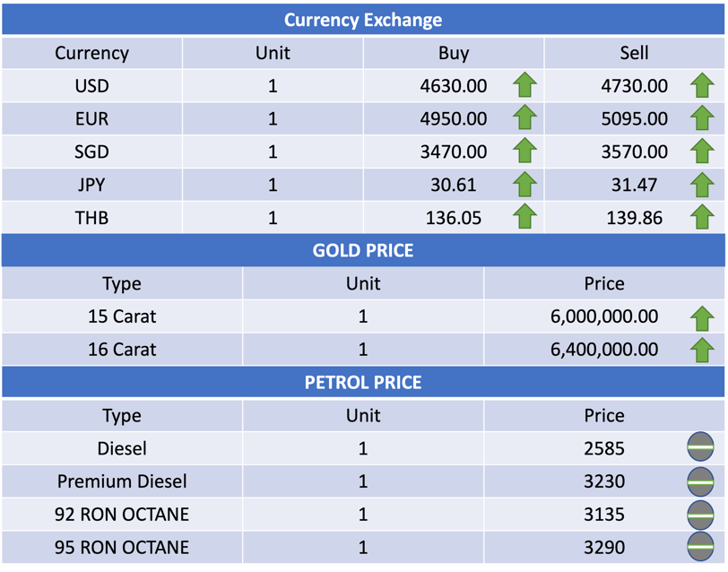Image resolution: width=728 pixels, height=572 pixels.
Task: Click the USD currency row label
Action: [x=92, y=86]
